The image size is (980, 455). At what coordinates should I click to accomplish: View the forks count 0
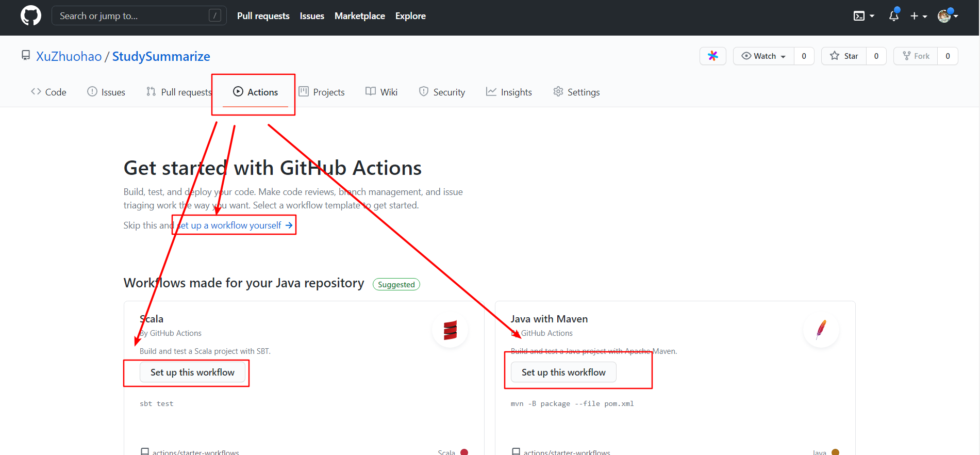[948, 56]
